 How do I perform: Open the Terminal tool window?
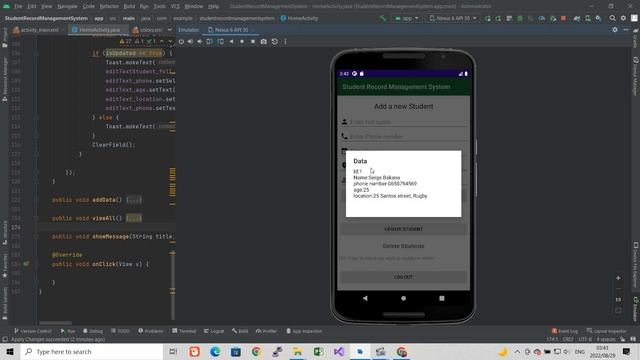tap(184, 331)
